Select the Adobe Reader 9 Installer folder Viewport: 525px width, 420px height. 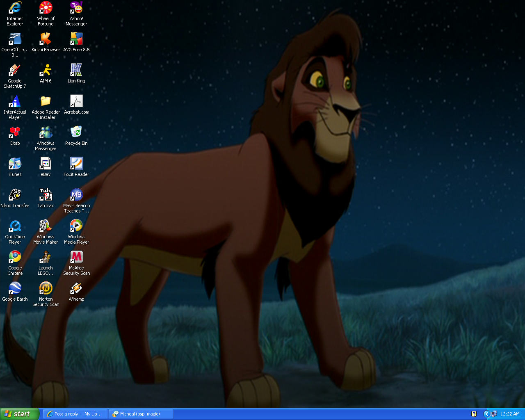click(46, 101)
